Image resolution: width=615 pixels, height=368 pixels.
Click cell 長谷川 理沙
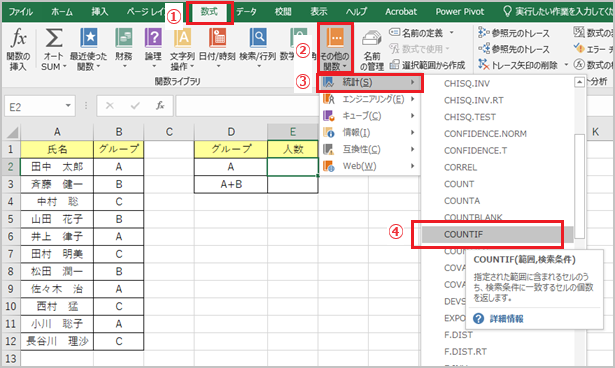(57, 341)
